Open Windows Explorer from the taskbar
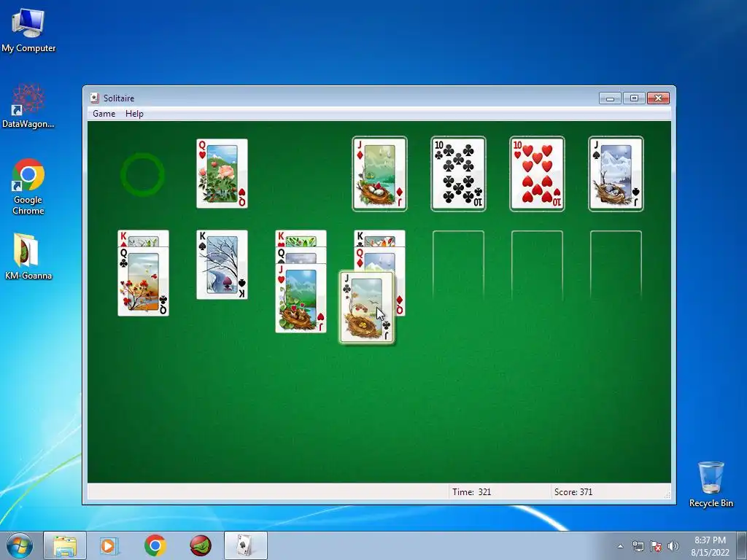The width and height of the screenshot is (747, 560). coord(65,545)
